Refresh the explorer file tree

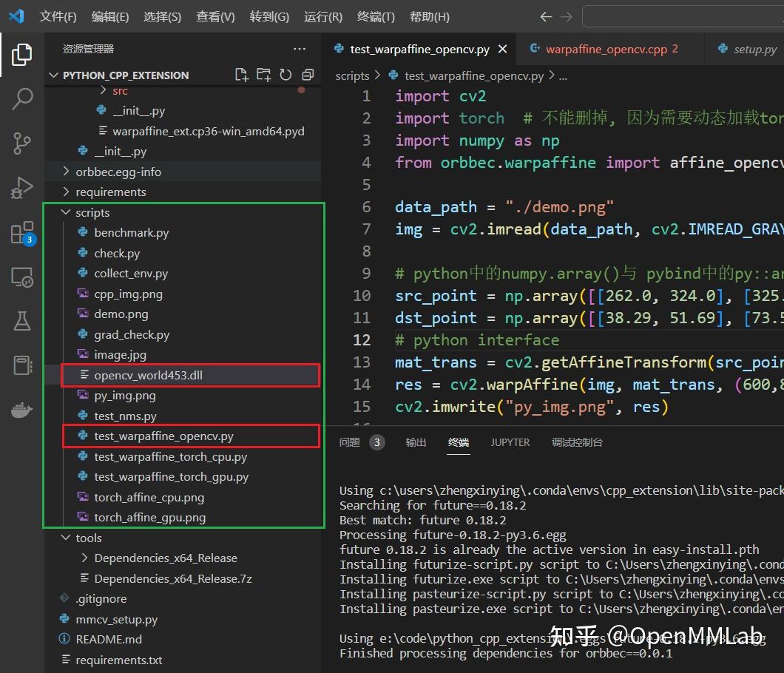(285, 75)
